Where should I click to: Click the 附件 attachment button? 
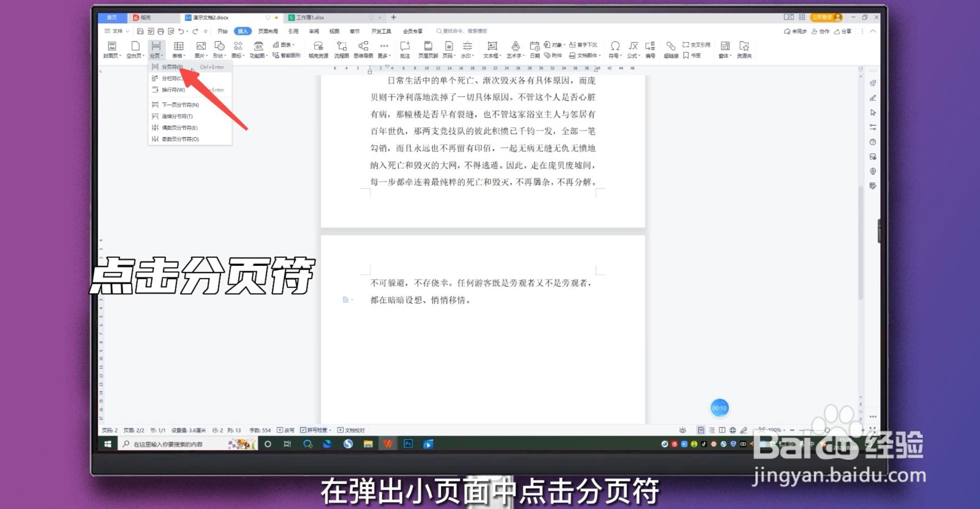pos(553,55)
